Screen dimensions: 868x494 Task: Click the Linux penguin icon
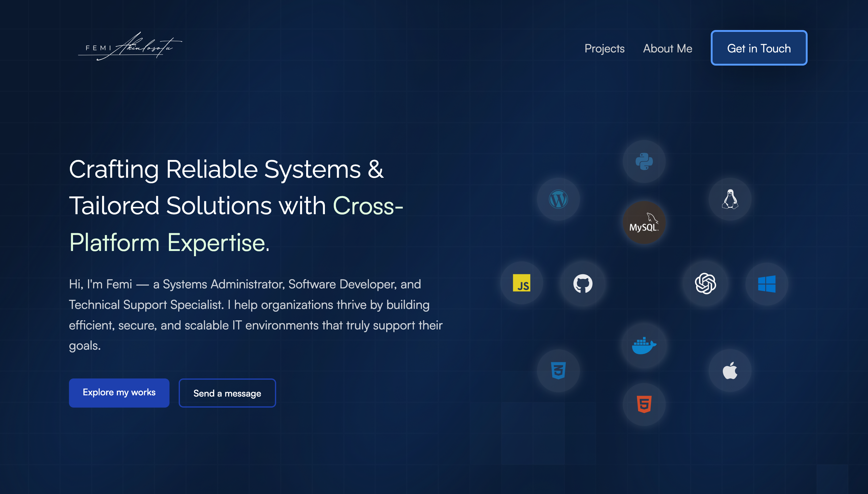729,199
